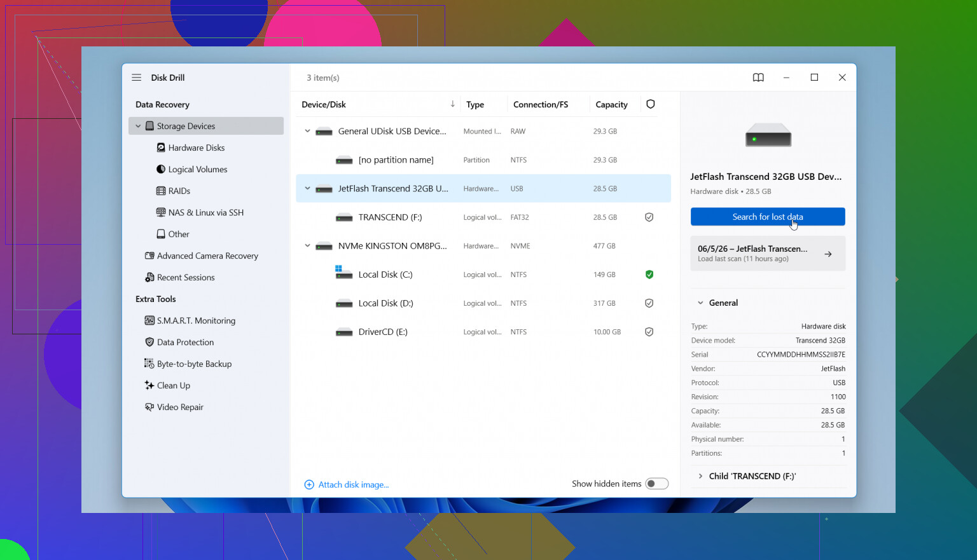977x560 pixels.
Task: Click the 477 GB capacity cell
Action: pyautogui.click(x=604, y=246)
